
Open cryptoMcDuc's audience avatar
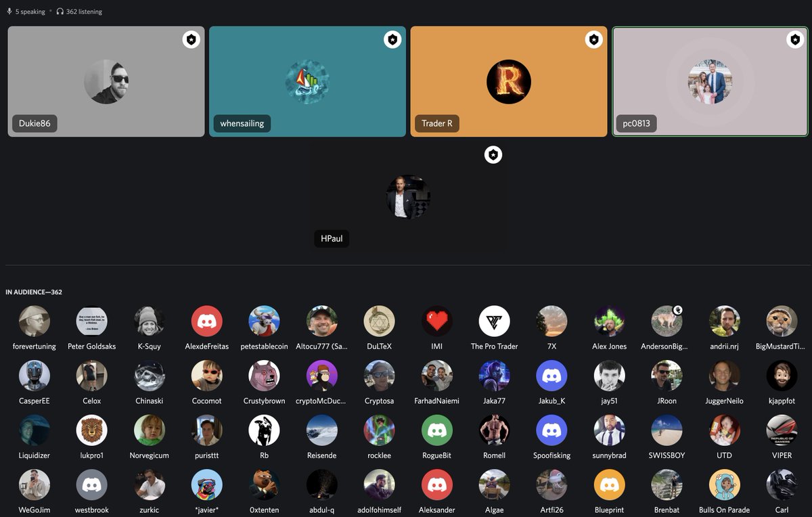point(322,376)
